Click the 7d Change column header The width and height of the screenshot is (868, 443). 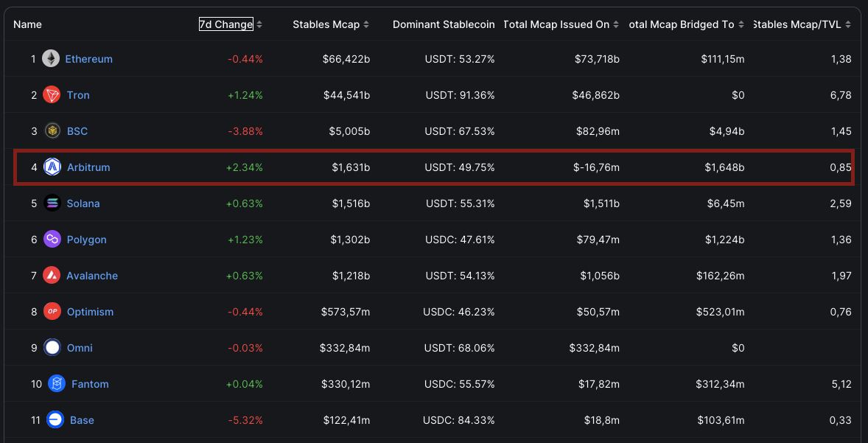tap(226, 24)
